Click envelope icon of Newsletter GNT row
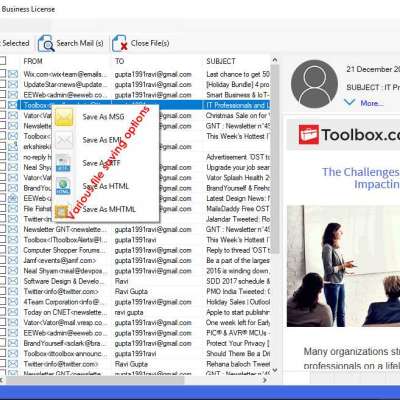The height and width of the screenshot is (400, 400). pyautogui.click(x=13, y=229)
